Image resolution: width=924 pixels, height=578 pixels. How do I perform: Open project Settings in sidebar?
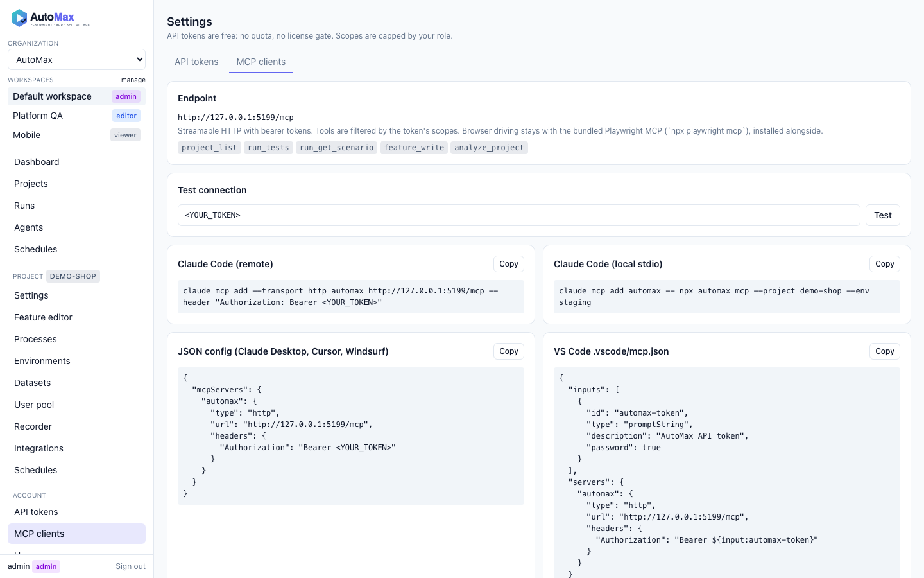click(x=76, y=295)
